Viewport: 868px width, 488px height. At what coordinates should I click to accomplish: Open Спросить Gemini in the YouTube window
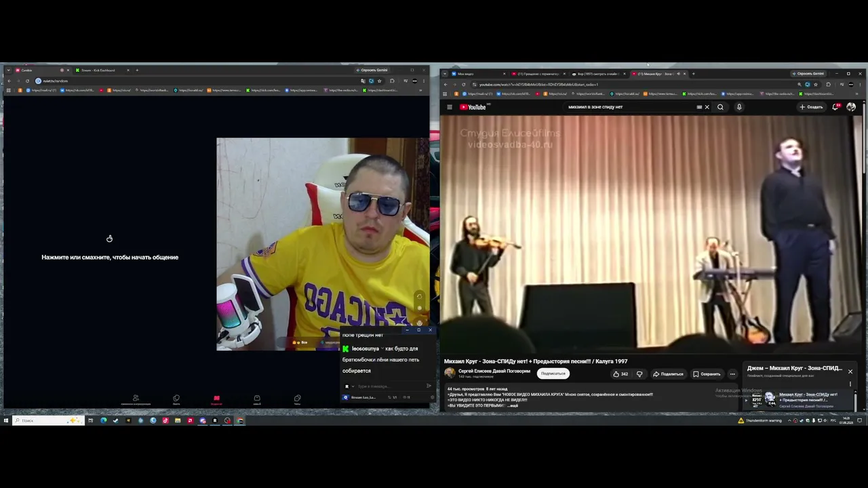point(808,73)
